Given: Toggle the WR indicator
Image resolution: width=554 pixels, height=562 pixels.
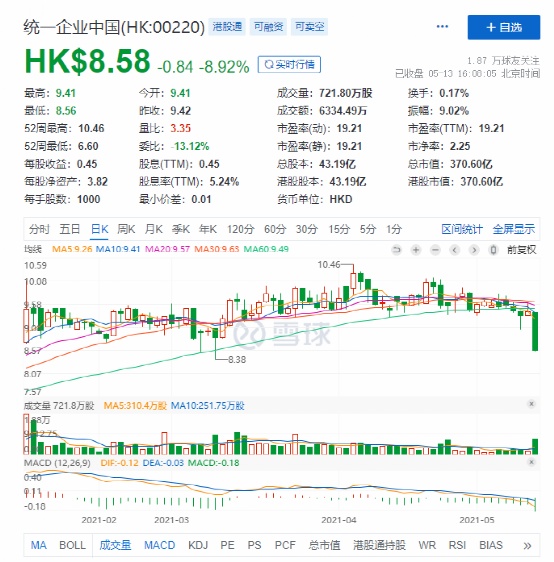Looking at the screenshot, I should pyautogui.click(x=427, y=545).
